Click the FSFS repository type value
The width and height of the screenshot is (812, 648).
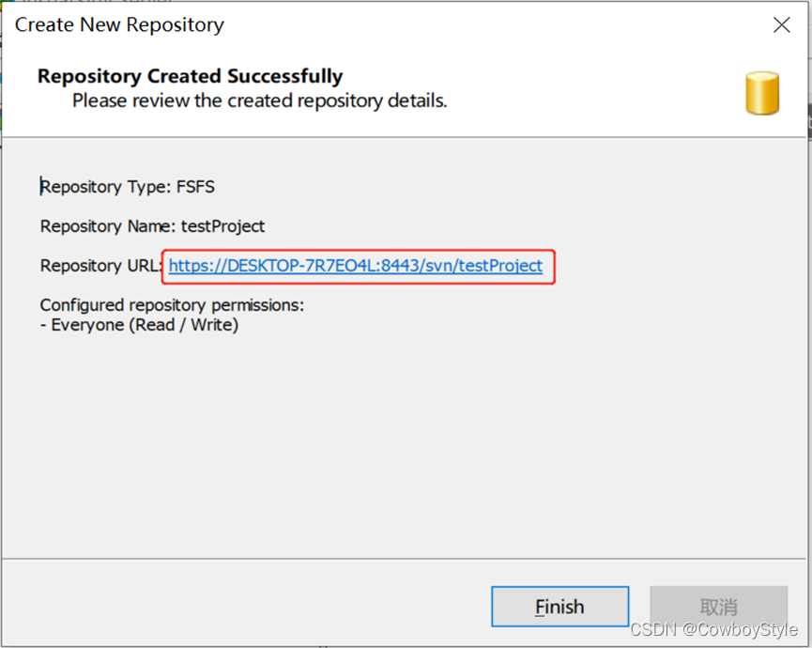click(x=195, y=187)
